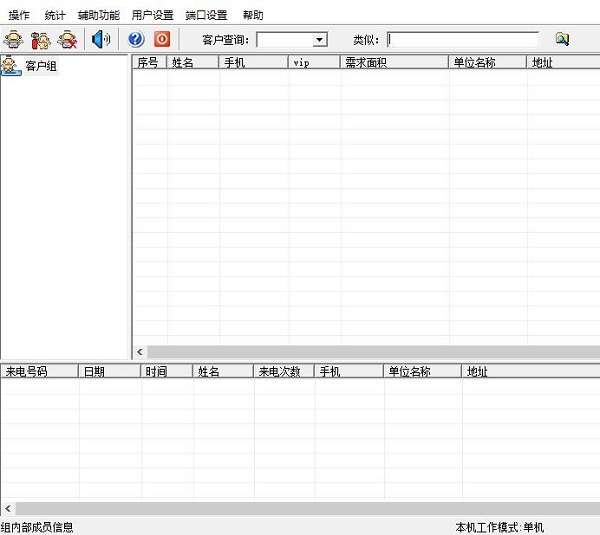Open the 辅助功能 menu

(98, 15)
